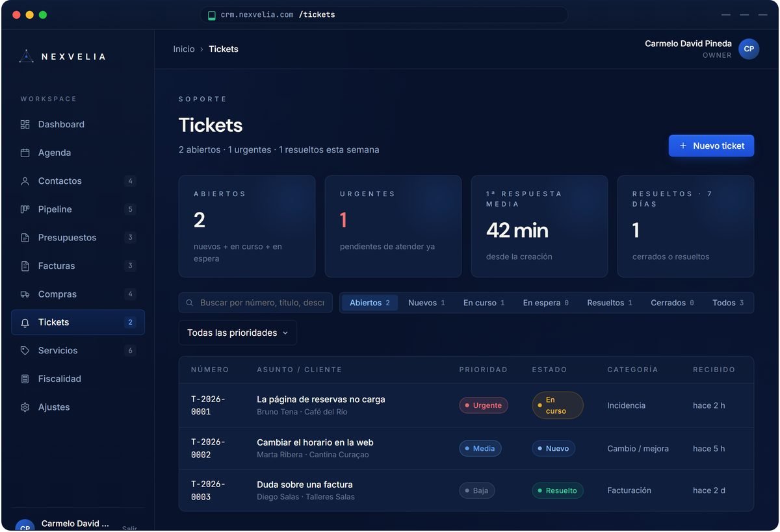780x532 pixels.
Task: Click the Ajustes gear icon
Action: (x=25, y=407)
